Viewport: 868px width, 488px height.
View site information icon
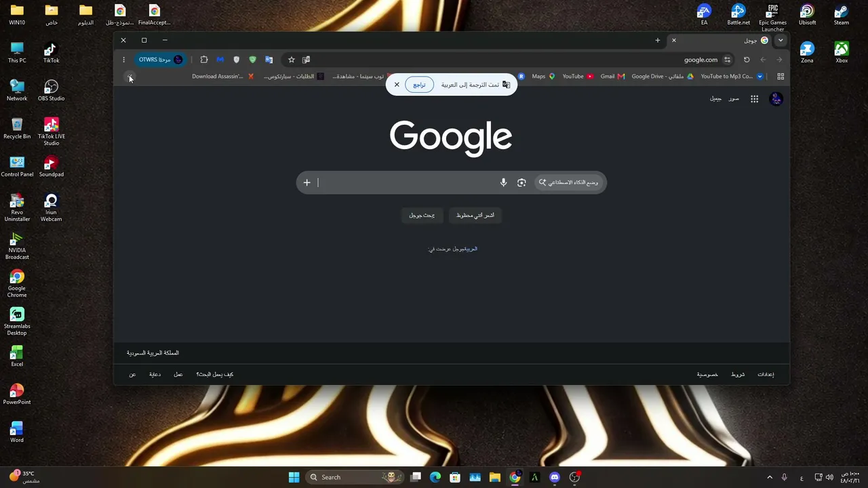[728, 60]
